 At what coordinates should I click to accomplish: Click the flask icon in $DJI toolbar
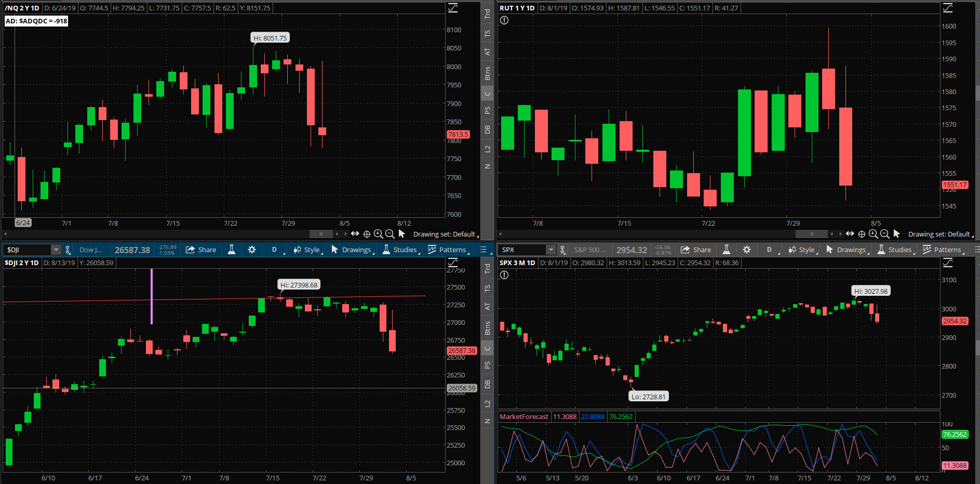coord(232,250)
